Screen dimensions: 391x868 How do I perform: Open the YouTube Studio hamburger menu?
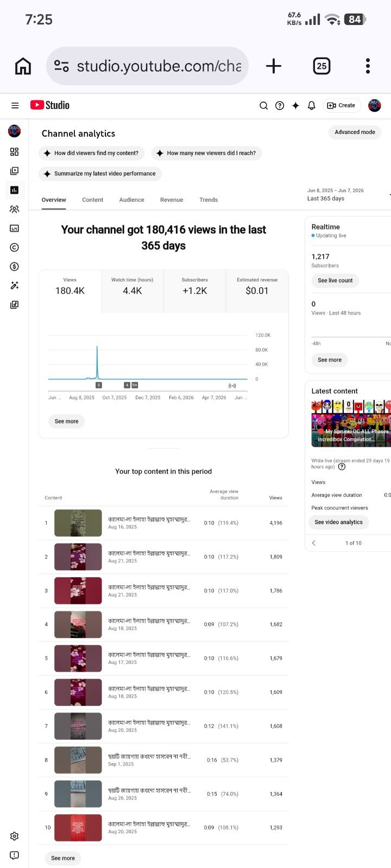tap(15, 106)
